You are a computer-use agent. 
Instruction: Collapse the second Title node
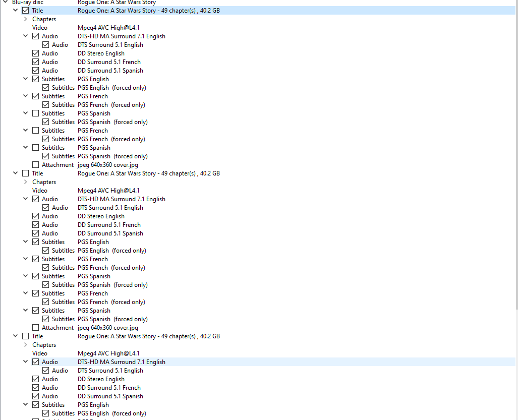pos(15,173)
